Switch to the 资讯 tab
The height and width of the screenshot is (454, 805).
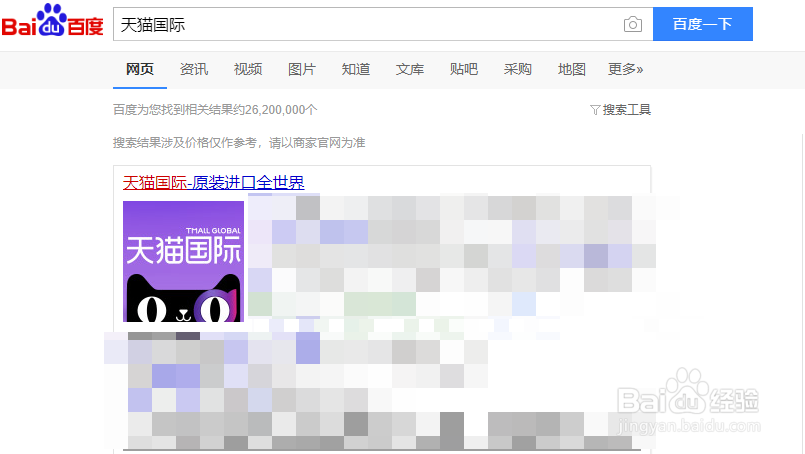click(194, 69)
